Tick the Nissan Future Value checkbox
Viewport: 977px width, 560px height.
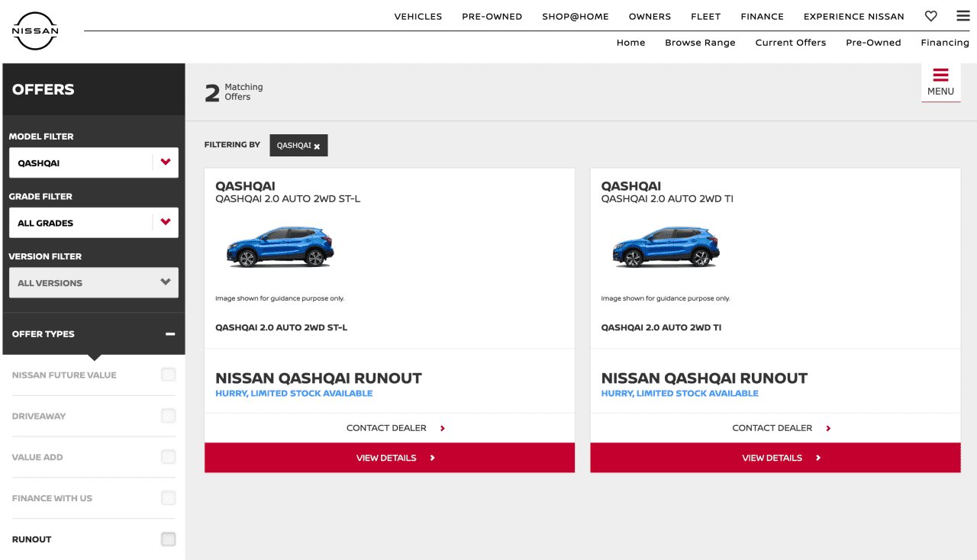coord(169,375)
